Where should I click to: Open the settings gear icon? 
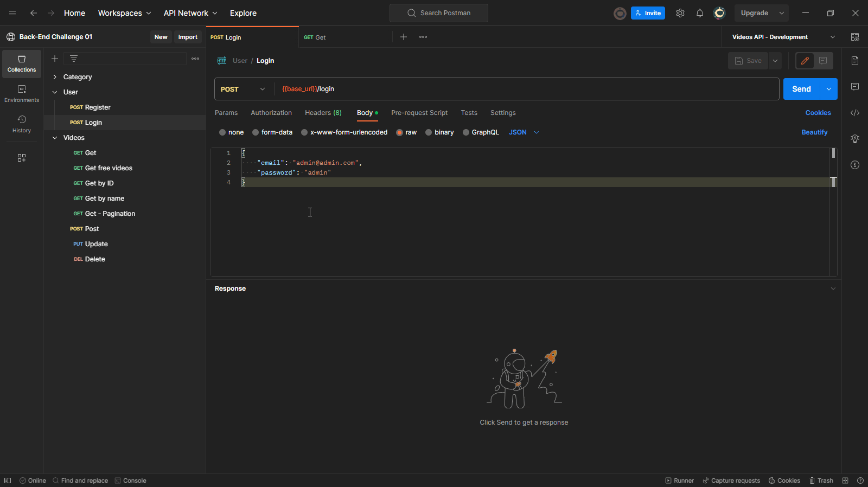pos(680,13)
